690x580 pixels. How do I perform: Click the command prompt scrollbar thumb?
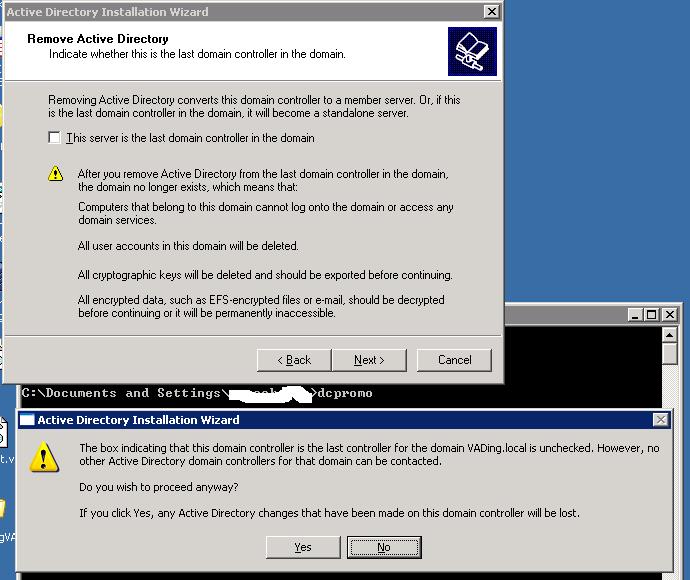[669, 354]
